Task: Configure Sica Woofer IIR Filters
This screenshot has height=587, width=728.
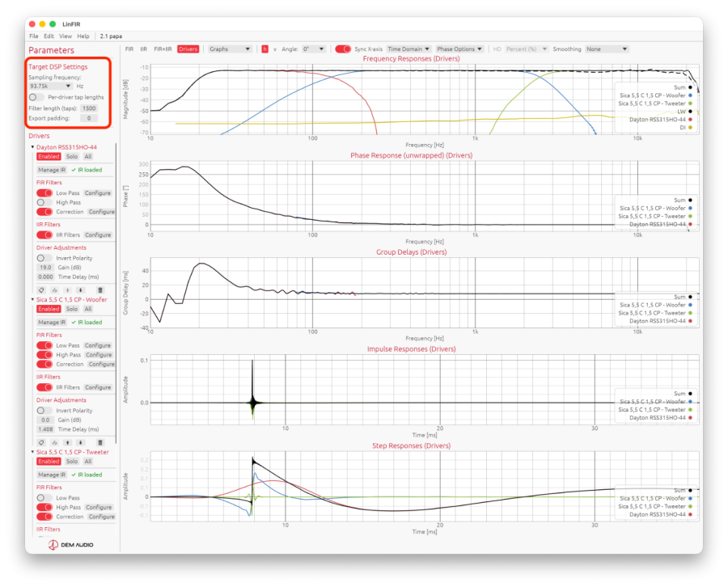Action: point(98,387)
